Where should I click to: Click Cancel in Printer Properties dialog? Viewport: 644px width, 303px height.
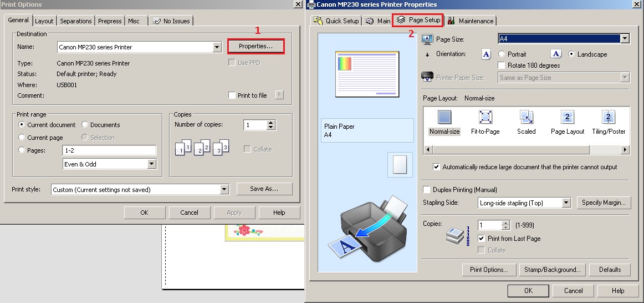pos(574,291)
